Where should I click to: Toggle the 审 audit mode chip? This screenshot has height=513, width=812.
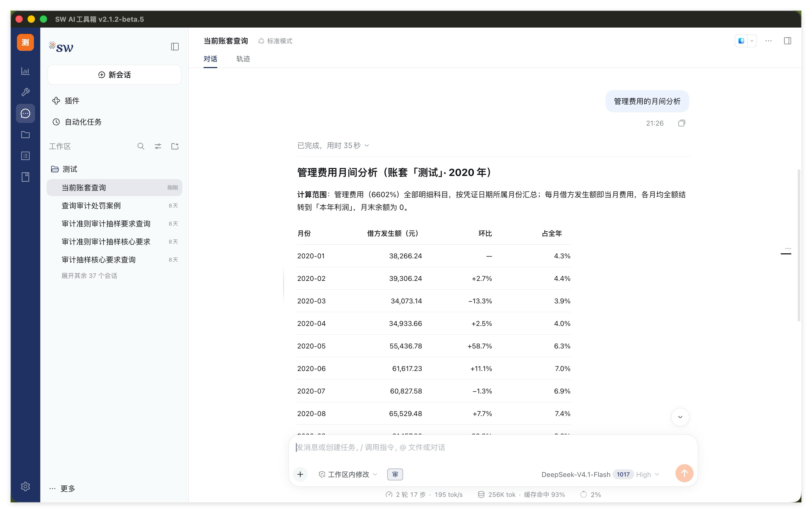[395, 474]
